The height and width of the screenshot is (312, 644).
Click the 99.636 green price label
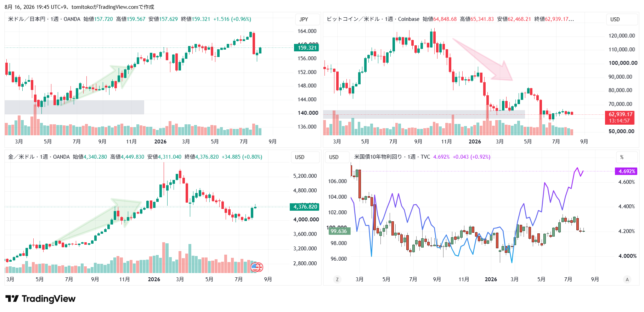(339, 231)
